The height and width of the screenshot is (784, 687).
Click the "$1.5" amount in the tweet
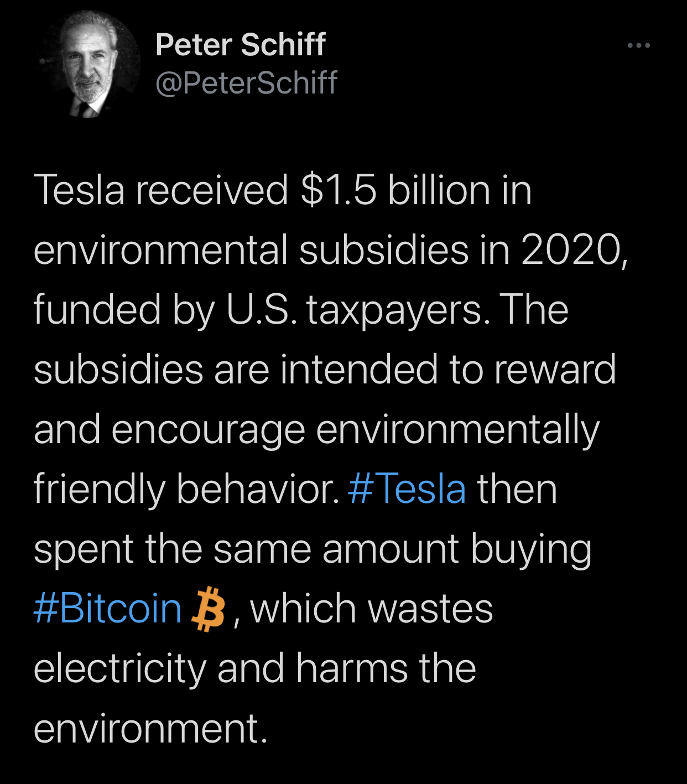click(339, 190)
